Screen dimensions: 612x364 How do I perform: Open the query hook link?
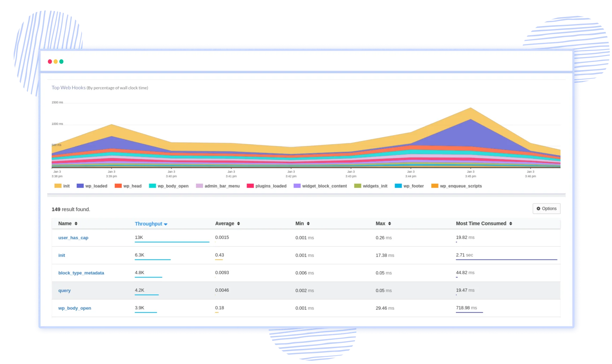[x=64, y=290]
